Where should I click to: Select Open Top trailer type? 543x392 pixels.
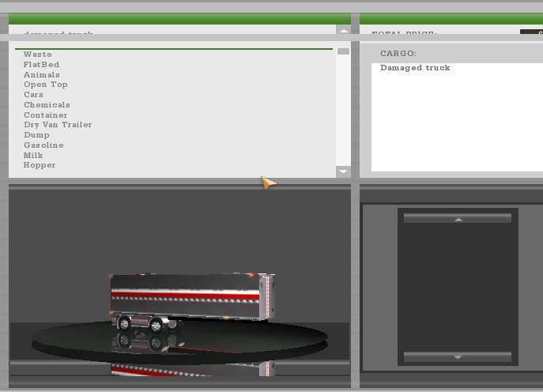[45, 85]
